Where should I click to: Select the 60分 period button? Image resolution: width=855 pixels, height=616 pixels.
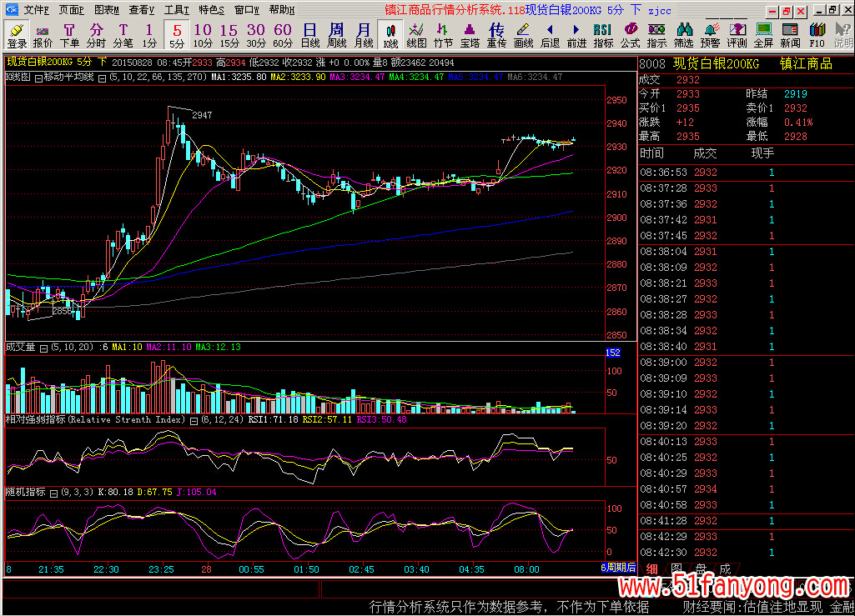(283, 35)
